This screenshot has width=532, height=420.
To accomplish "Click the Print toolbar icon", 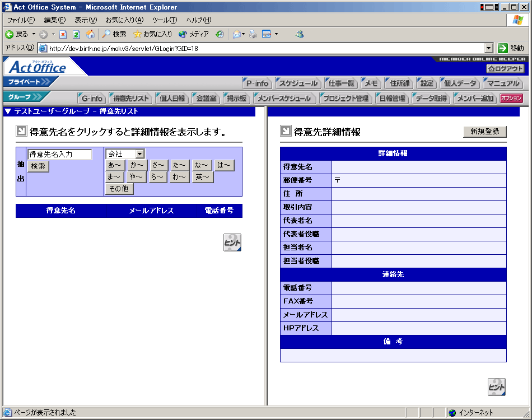I will pos(253,34).
